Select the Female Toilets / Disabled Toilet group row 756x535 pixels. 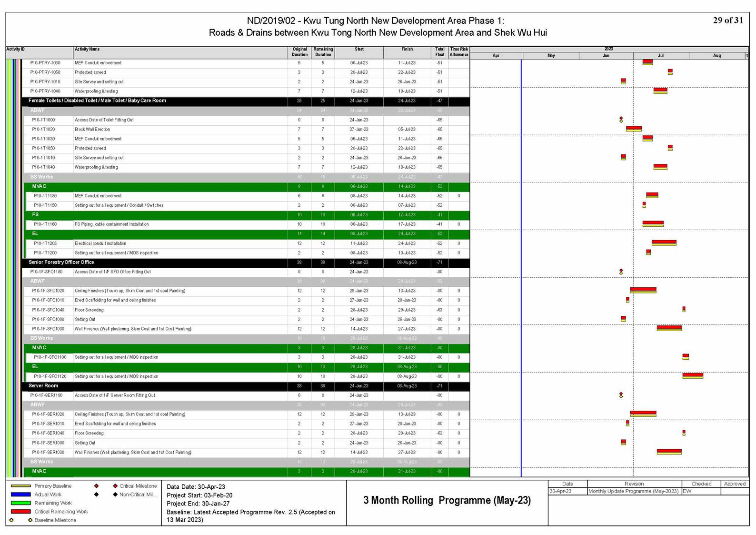[246, 101]
